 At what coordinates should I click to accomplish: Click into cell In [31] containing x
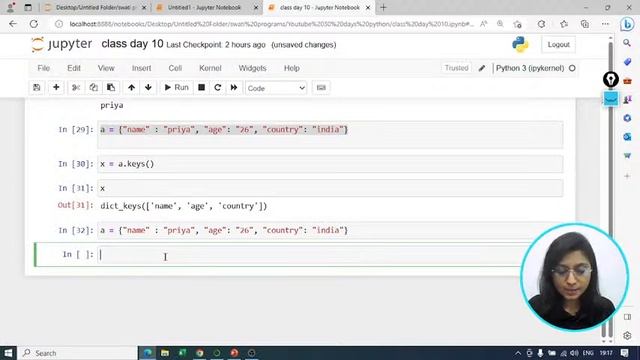click(330, 188)
